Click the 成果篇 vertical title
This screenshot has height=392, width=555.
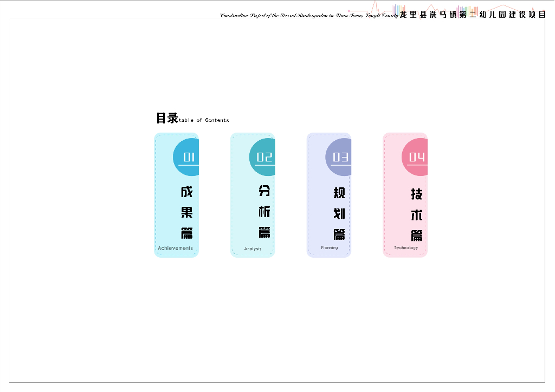point(187,213)
